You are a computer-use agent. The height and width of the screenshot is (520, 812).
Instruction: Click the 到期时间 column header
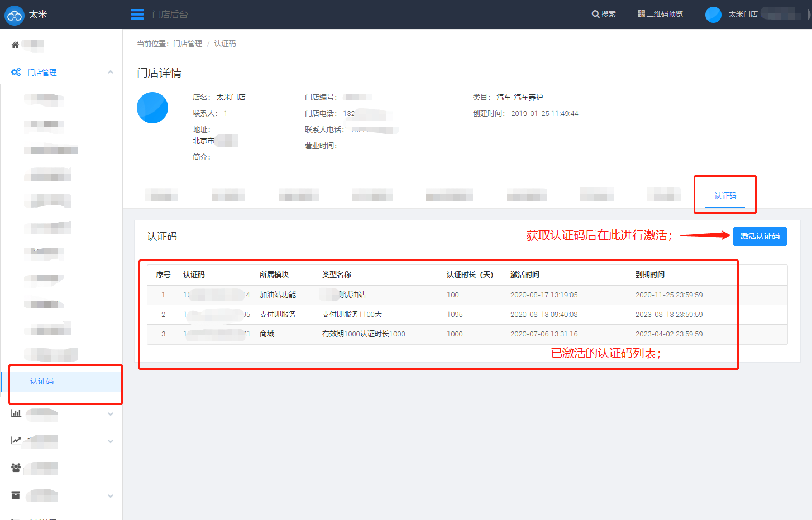tap(650, 275)
